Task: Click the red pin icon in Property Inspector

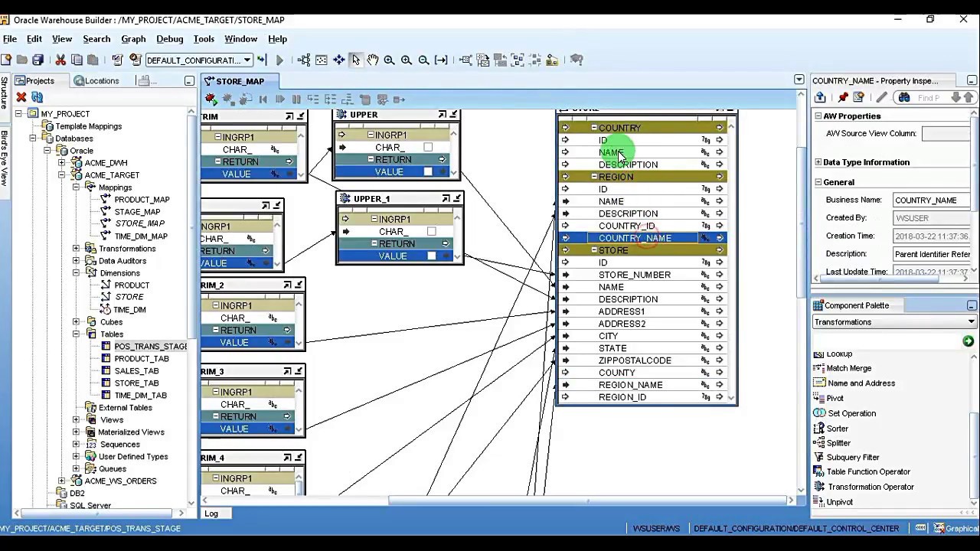Action: pyautogui.click(x=843, y=97)
